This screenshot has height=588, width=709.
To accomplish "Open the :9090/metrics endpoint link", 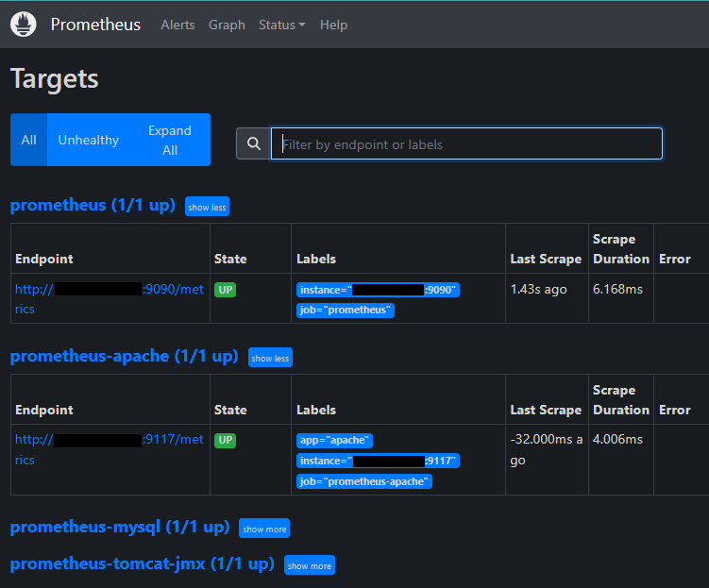I will 110,299.
